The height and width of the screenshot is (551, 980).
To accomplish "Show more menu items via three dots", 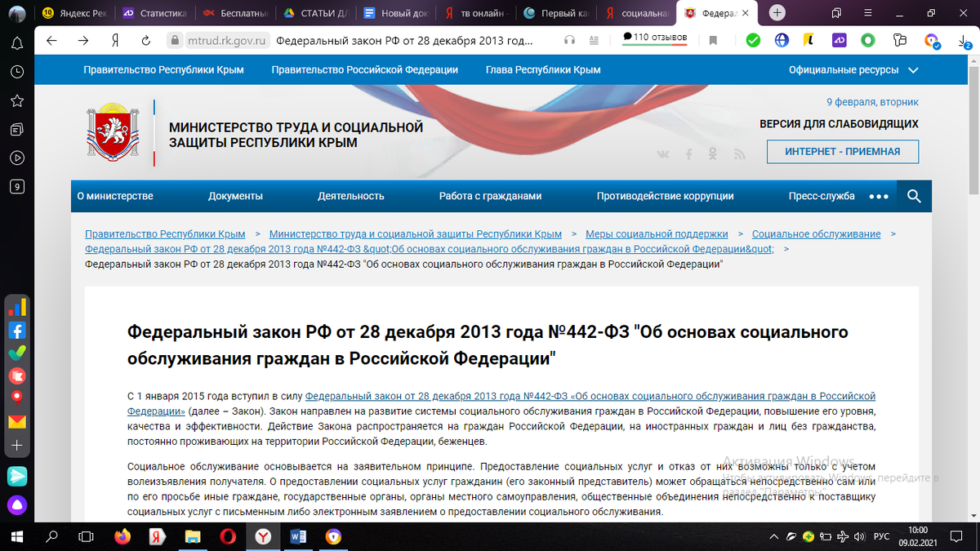I will click(879, 196).
